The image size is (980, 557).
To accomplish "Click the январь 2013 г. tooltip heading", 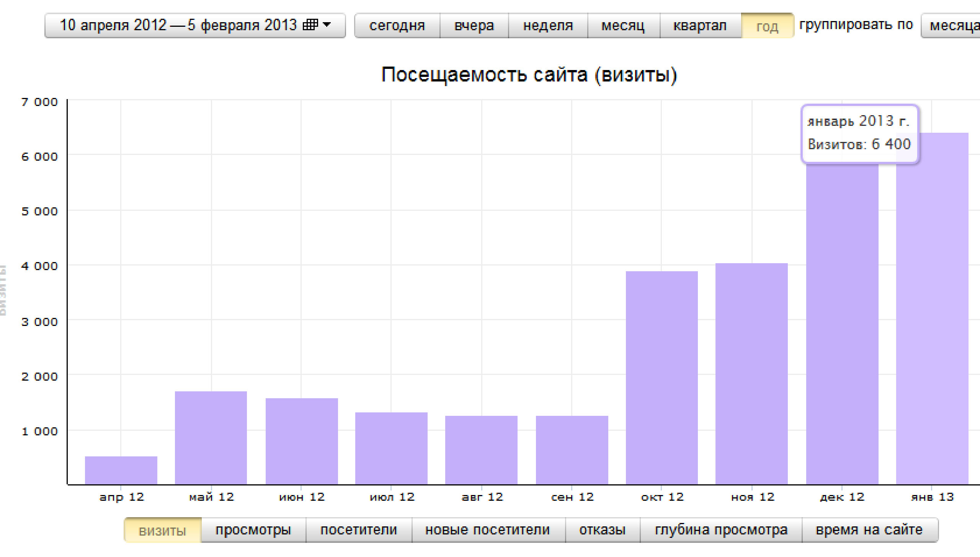I will point(858,121).
